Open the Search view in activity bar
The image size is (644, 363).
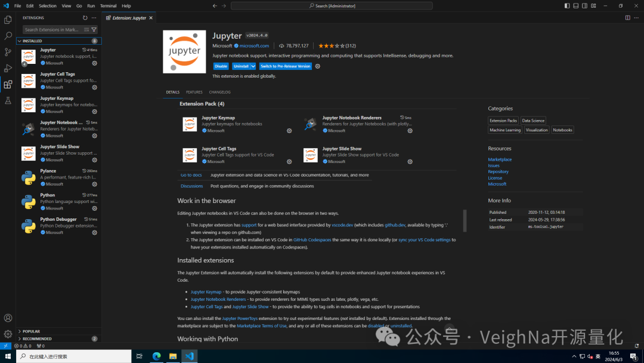click(8, 36)
